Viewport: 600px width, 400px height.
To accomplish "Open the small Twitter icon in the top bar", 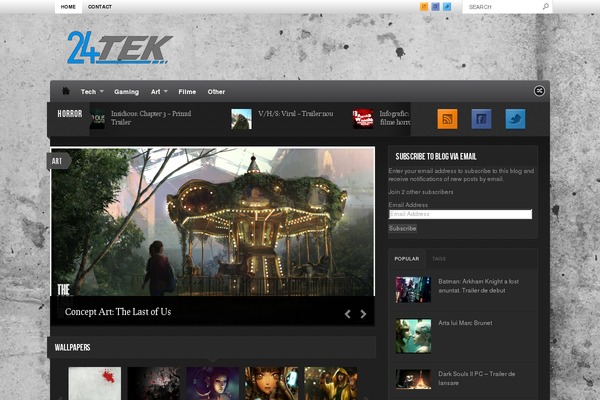I will [x=447, y=7].
